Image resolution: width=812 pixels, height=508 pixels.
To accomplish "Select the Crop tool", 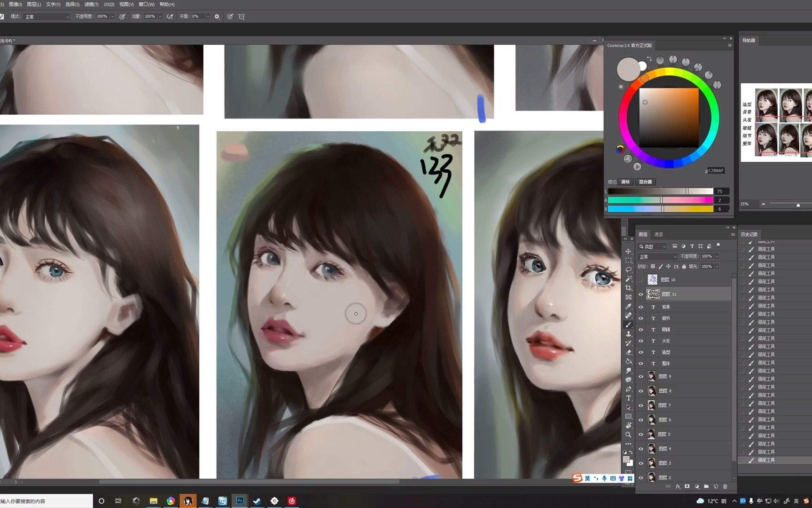I will point(628,288).
